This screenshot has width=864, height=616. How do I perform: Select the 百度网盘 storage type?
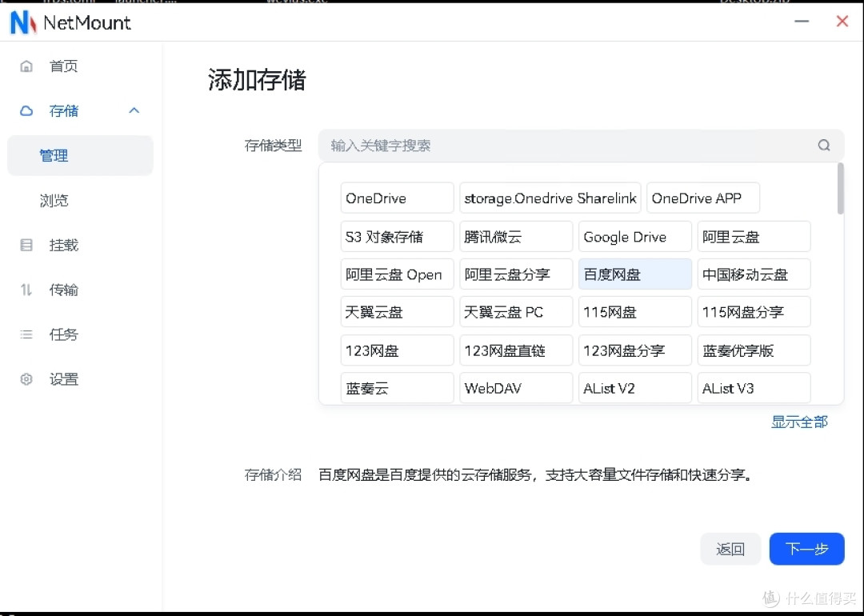pos(634,274)
